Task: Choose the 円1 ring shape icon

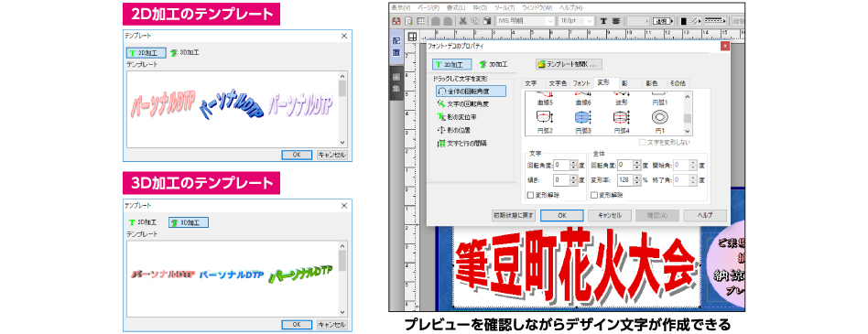Action: [x=659, y=117]
